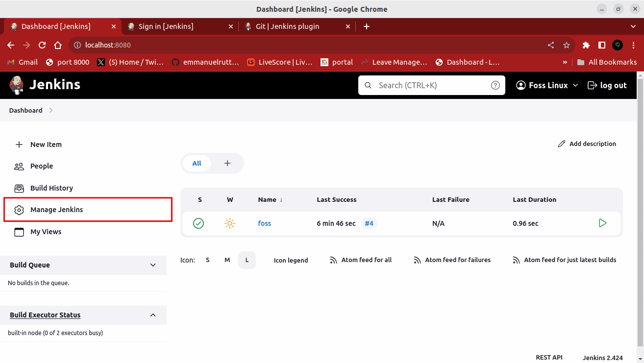Click the green success status icon for foss

click(198, 223)
